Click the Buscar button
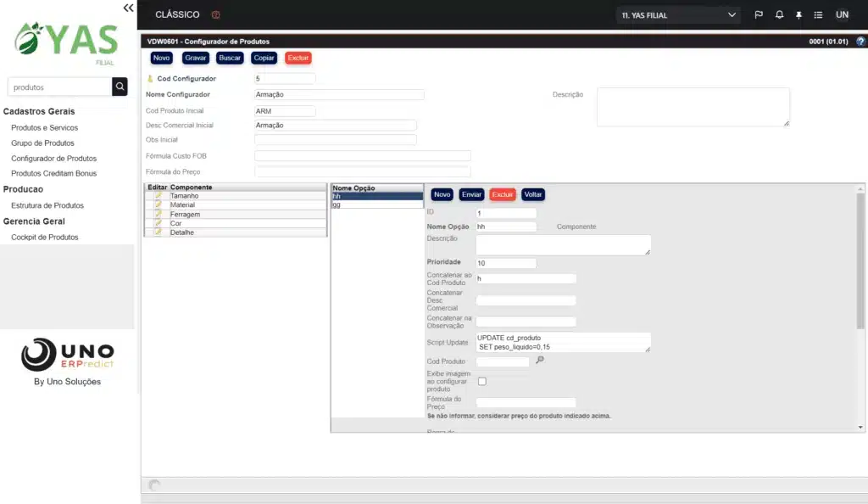This screenshot has width=868, height=504. pyautogui.click(x=230, y=58)
